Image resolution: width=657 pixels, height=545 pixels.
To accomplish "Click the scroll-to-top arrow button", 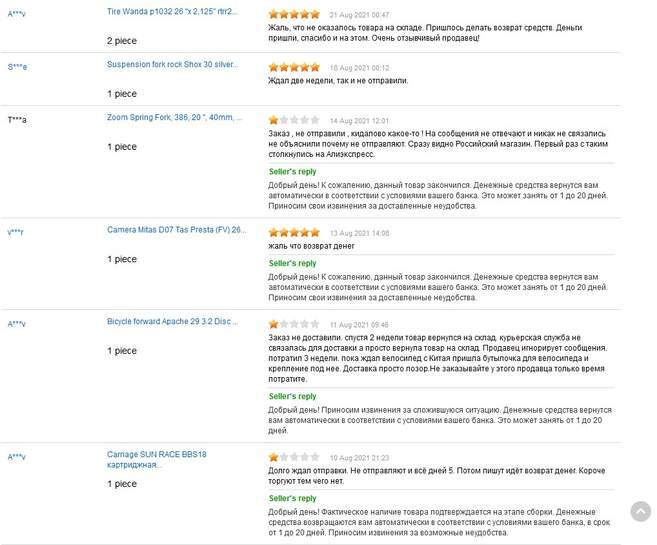I will 640,511.
